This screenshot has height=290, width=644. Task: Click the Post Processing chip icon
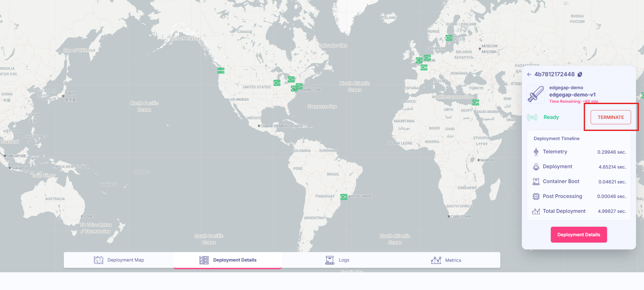tap(536, 196)
